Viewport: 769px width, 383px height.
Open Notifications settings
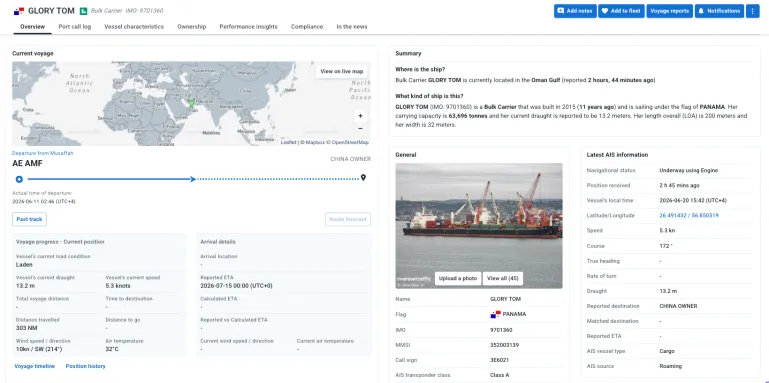(x=719, y=11)
